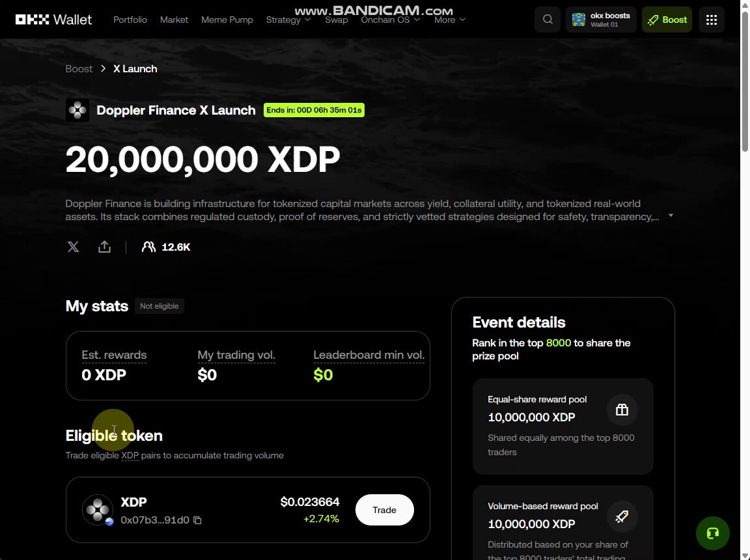The height and width of the screenshot is (560, 750).
Task: Click the 12.6K participants count
Action: (176, 247)
